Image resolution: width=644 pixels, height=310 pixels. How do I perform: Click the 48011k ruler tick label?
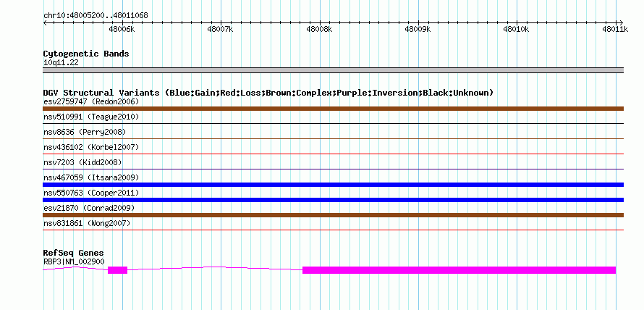click(615, 29)
